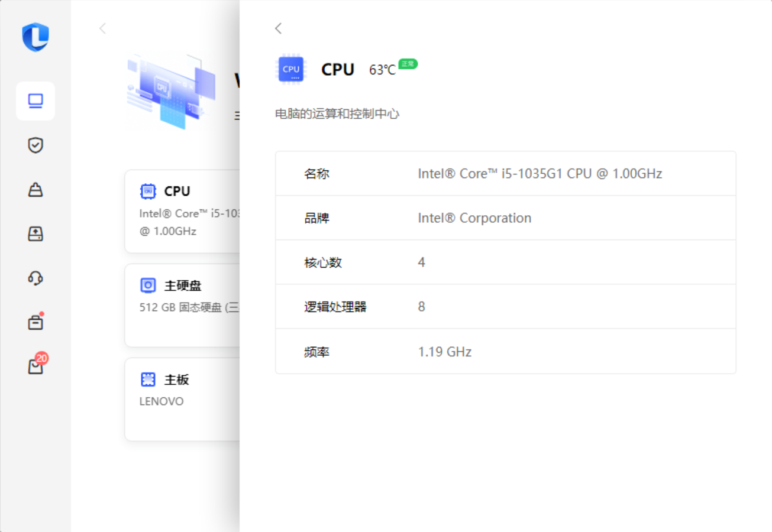The image size is (772, 532).
Task: Click the CPU heading in the detail panel
Action: (x=338, y=70)
